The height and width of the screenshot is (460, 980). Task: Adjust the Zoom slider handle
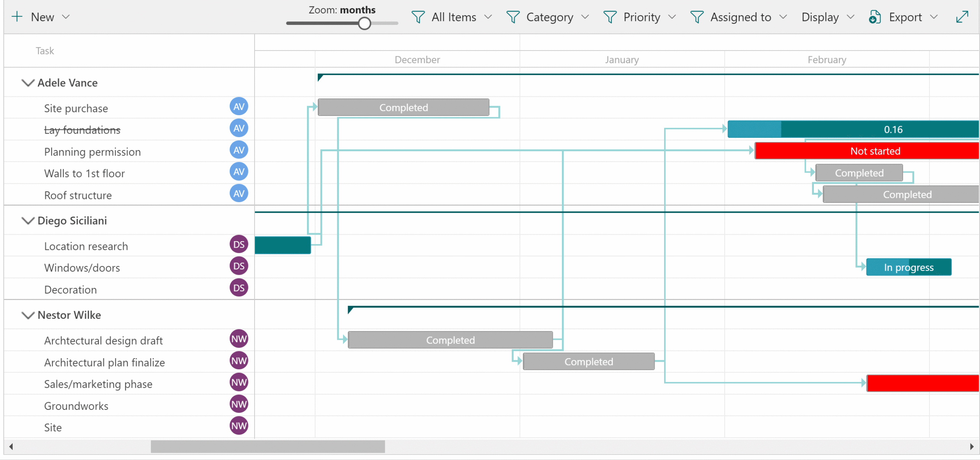(364, 23)
